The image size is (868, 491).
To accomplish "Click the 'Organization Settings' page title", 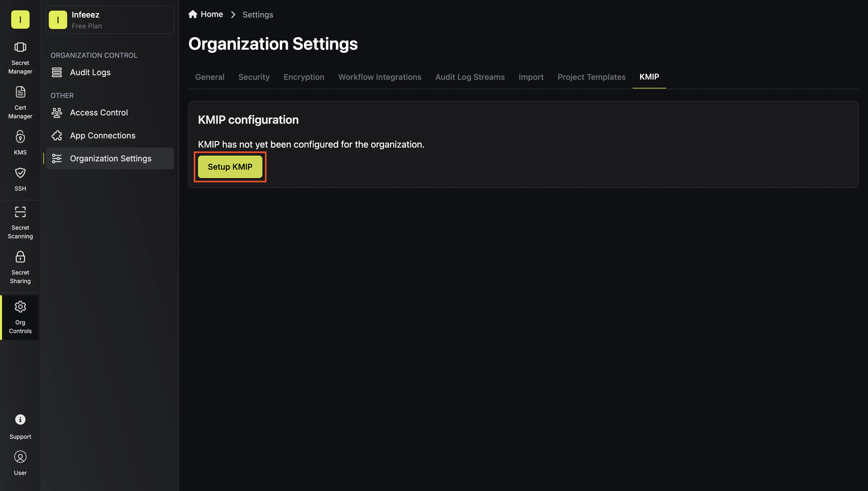I will point(273,44).
